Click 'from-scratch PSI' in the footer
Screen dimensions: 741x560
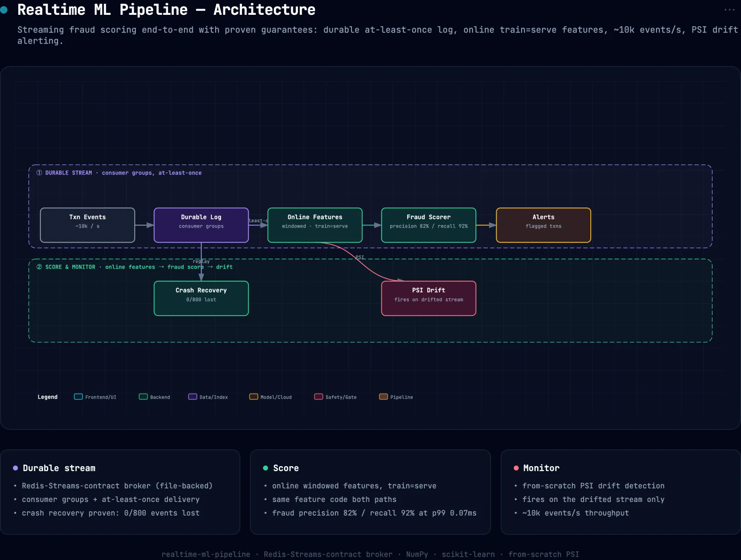[544, 554]
